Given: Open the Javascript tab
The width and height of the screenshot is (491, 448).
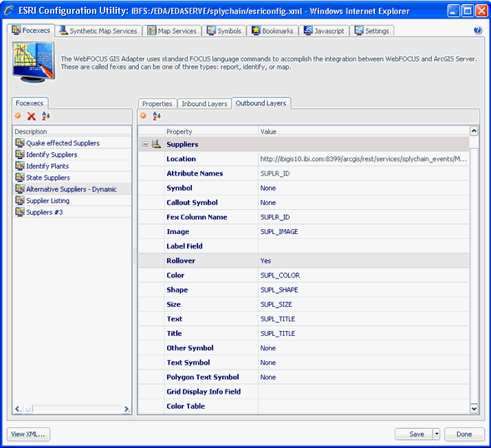Looking at the screenshot, I should (324, 31).
